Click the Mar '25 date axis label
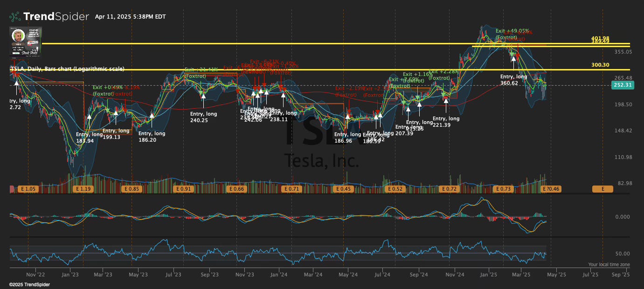Image resolution: width=644 pixels, height=289 pixels. tap(522, 275)
